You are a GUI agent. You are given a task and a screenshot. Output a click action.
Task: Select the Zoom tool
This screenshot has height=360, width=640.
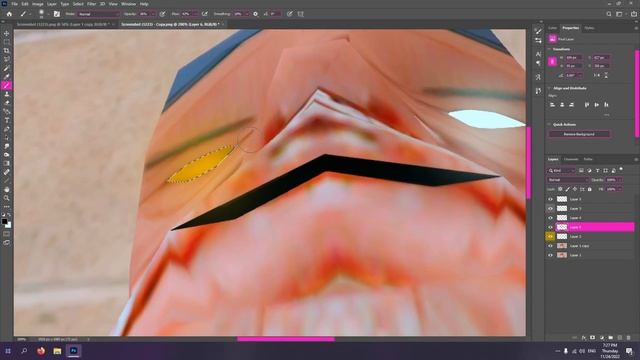[x=7, y=198]
